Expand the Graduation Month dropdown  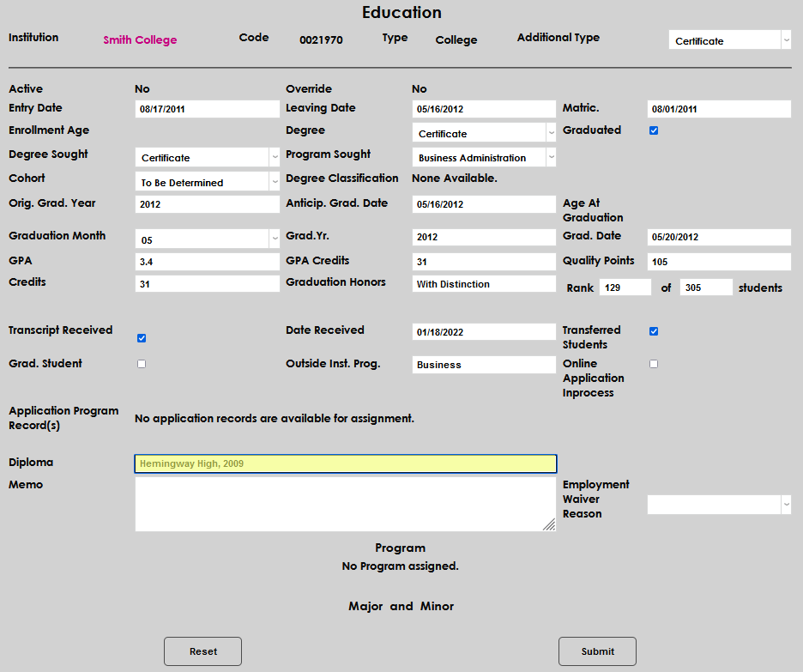pos(207,239)
